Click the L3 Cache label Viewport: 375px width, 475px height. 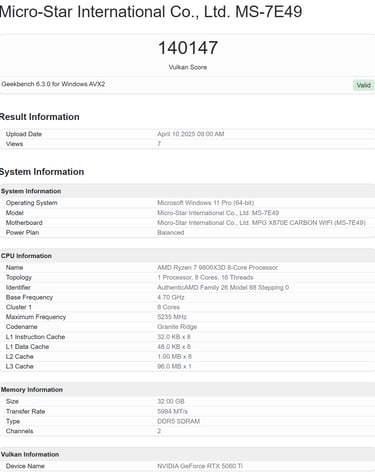(x=20, y=366)
